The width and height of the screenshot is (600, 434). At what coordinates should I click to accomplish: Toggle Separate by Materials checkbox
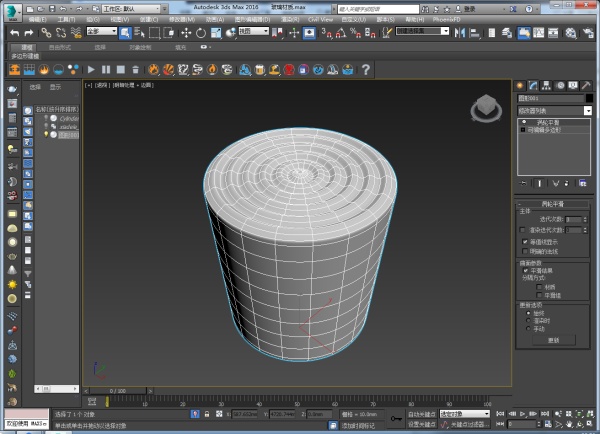click(539, 287)
